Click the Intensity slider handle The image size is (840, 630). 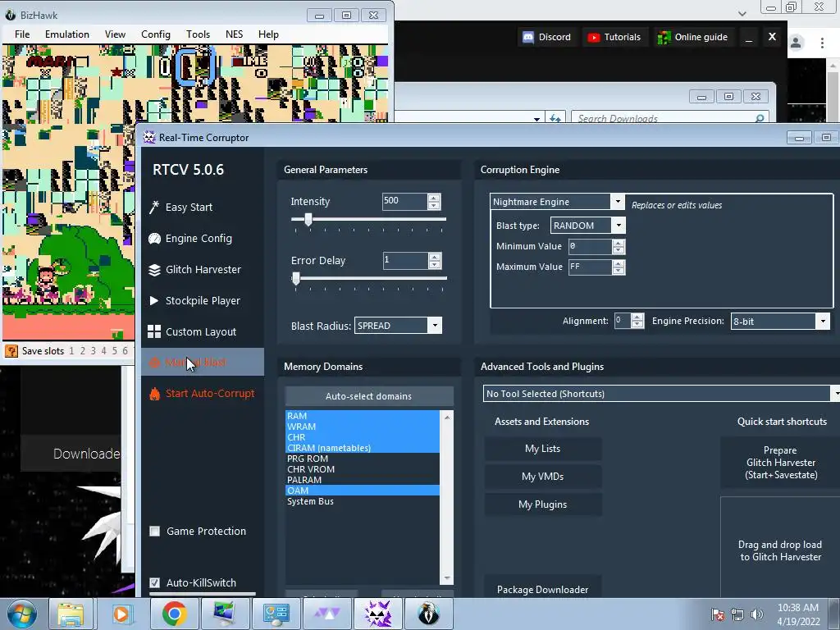[308, 219]
